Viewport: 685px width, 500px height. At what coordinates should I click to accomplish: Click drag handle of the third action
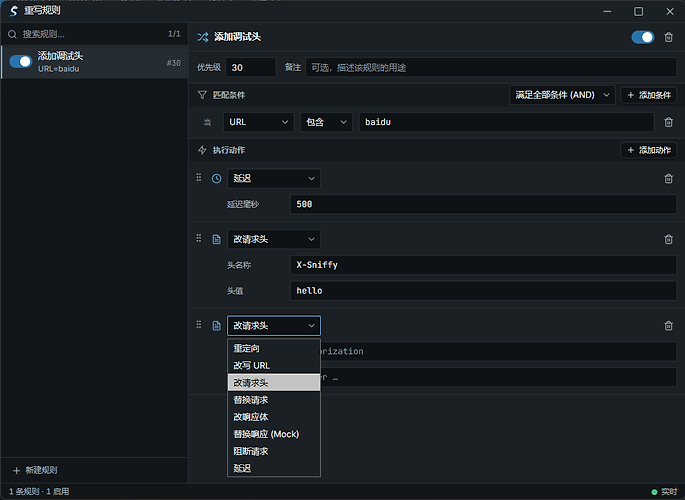[199, 324]
